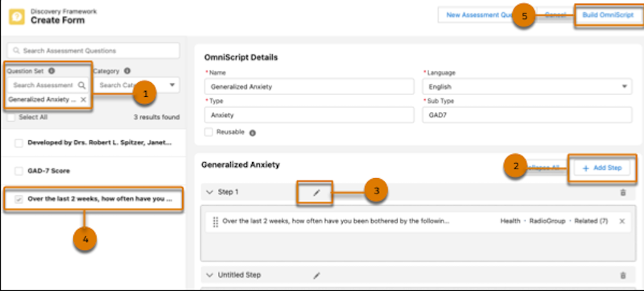The image size is (644, 291).
Task: Delete Step 1 using trash icon
Action: click(623, 193)
